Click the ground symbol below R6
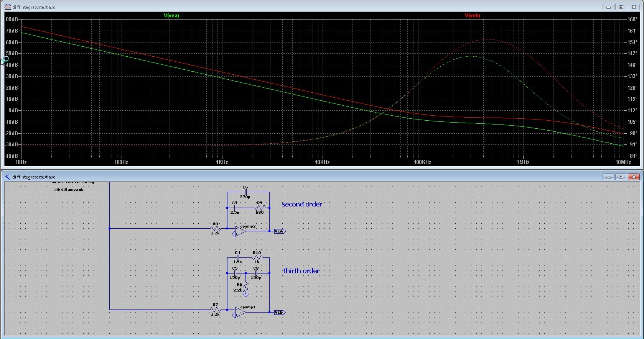Screen dimensions: 644x339 click(246, 295)
